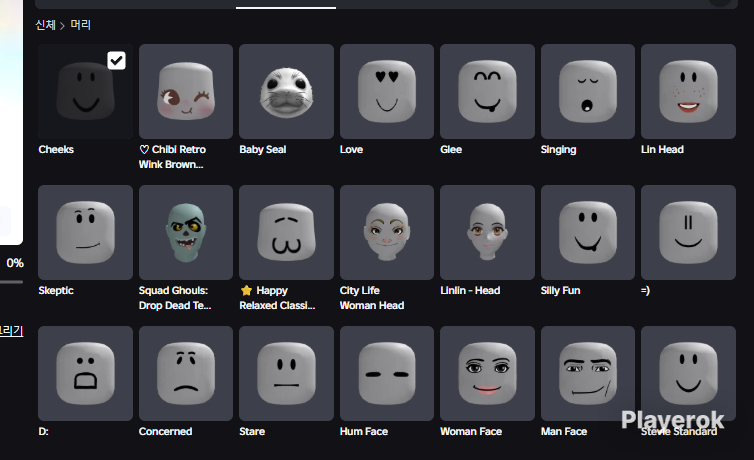Click the Skeptic name label
The height and width of the screenshot is (460, 754).
click(x=56, y=290)
